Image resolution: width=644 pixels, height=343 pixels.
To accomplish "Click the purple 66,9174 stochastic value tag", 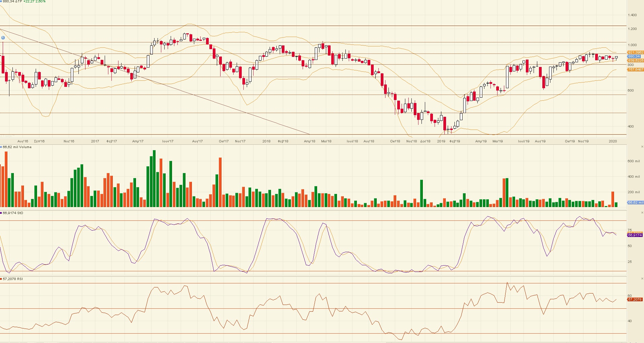I will [x=635, y=235].
